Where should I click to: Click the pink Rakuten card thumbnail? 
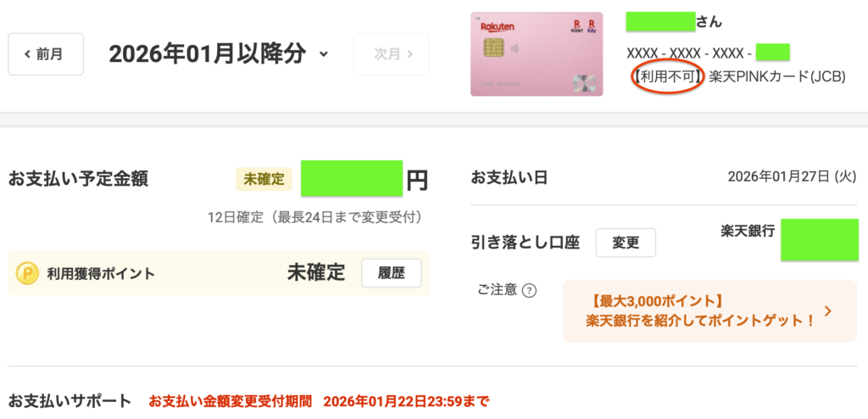[536, 54]
